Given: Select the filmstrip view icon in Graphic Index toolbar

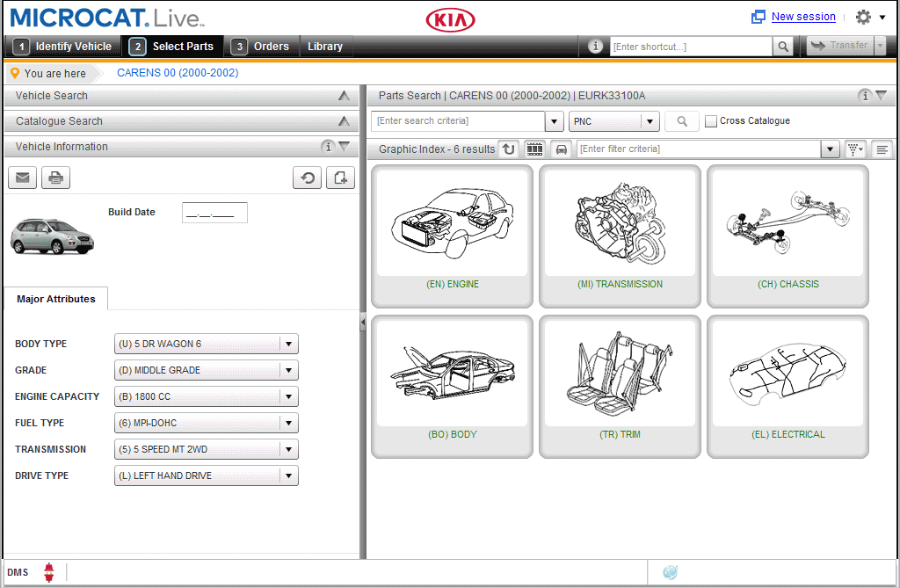Looking at the screenshot, I should pos(534,149).
